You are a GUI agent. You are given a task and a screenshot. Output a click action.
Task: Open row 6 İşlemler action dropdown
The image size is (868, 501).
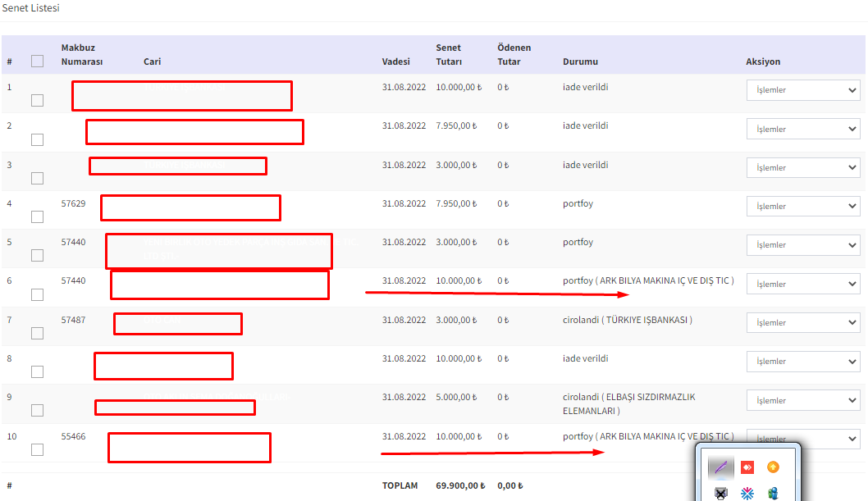(x=802, y=284)
